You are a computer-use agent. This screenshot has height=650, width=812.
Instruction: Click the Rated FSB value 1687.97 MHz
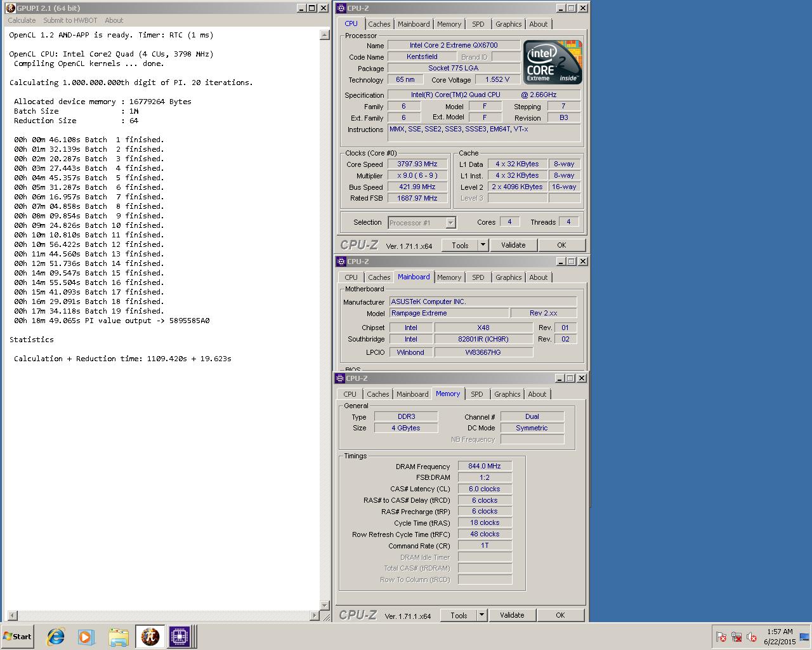[417, 199]
